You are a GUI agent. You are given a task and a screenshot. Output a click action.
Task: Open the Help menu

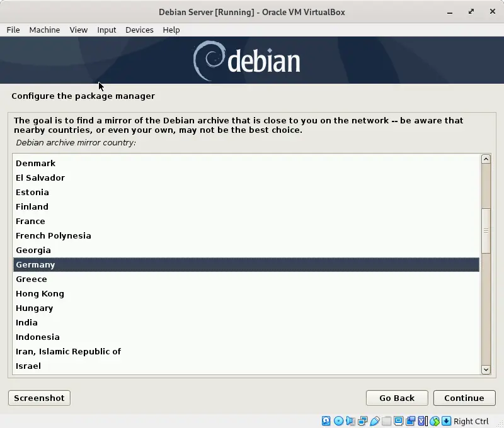tap(171, 30)
